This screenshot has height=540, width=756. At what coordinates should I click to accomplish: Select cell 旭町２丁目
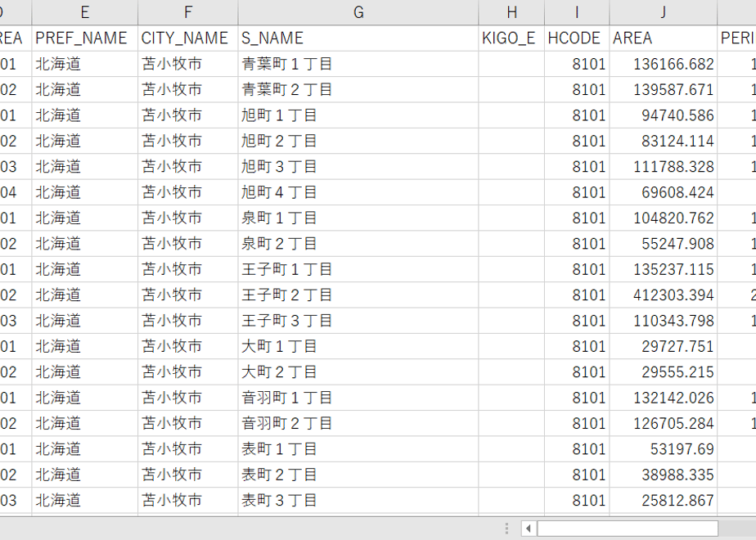358,141
